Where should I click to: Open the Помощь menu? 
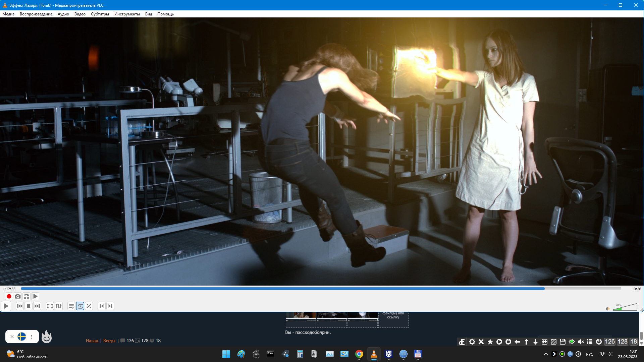tap(165, 14)
